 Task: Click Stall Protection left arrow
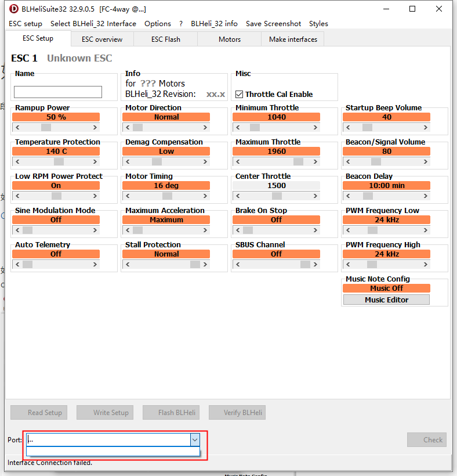click(128, 265)
